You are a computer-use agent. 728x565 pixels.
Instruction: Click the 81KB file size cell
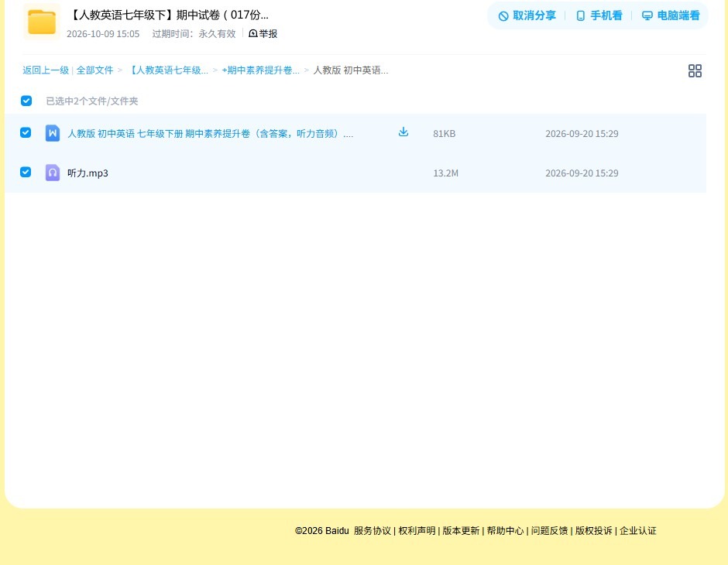coord(445,134)
